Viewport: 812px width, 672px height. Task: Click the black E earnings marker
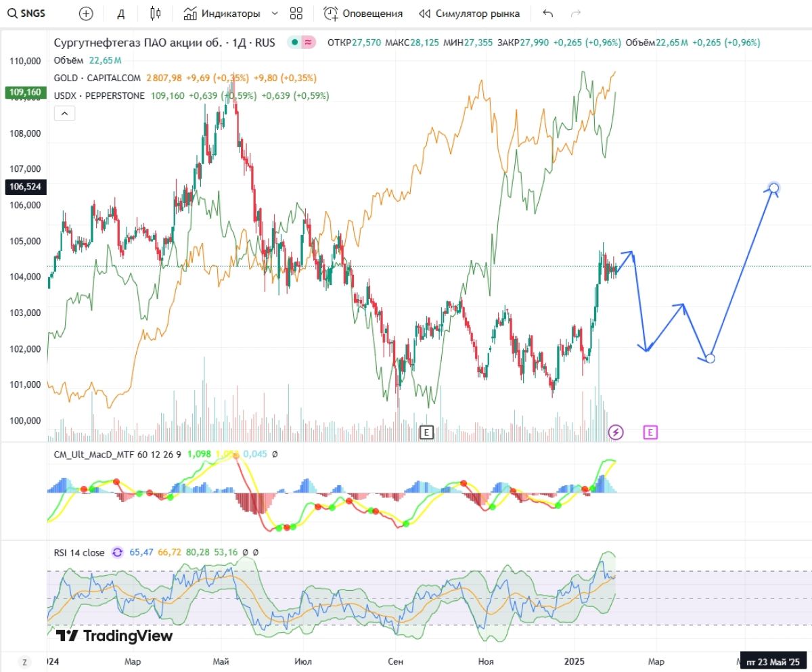point(426,432)
